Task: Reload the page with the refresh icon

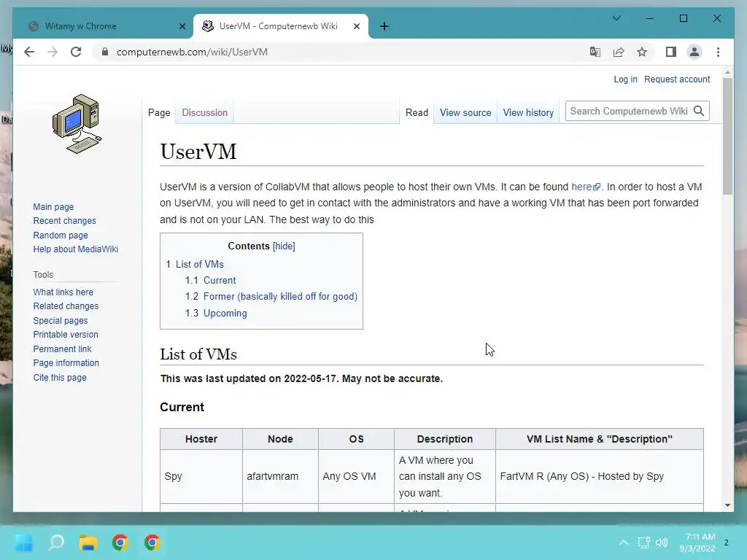Action: pos(76,52)
